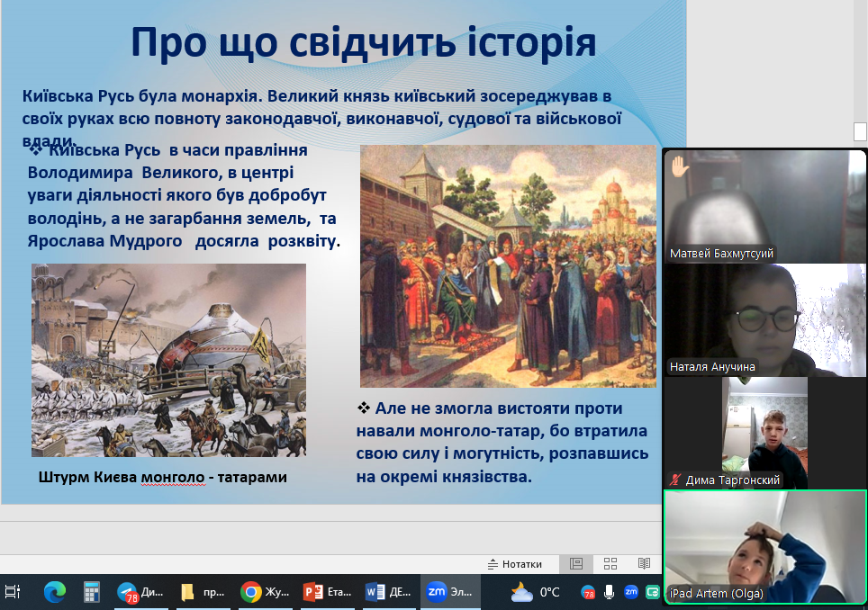Select Дима Таргонский video tile
This screenshot has height=610, width=868.
[764, 433]
